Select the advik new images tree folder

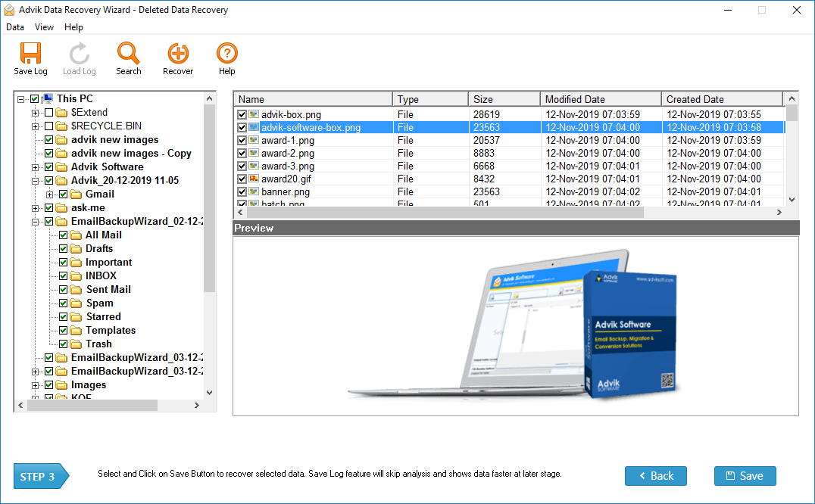[115, 140]
